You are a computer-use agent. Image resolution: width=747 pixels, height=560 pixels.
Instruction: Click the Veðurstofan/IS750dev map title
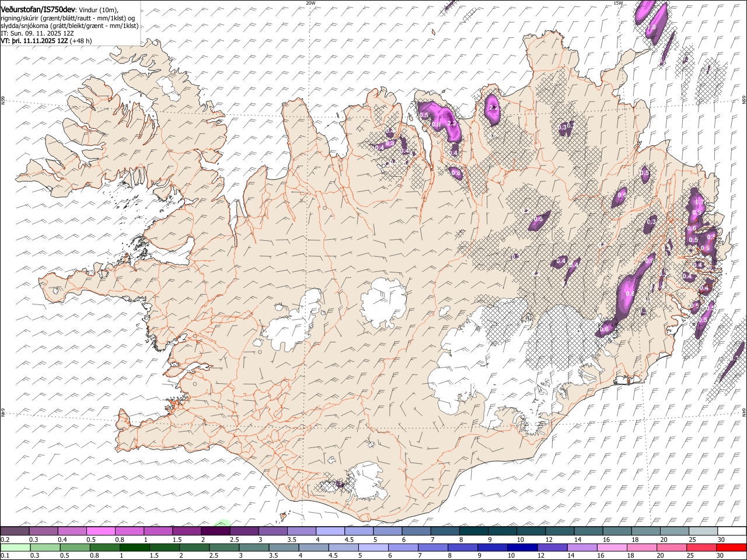(x=38, y=9)
